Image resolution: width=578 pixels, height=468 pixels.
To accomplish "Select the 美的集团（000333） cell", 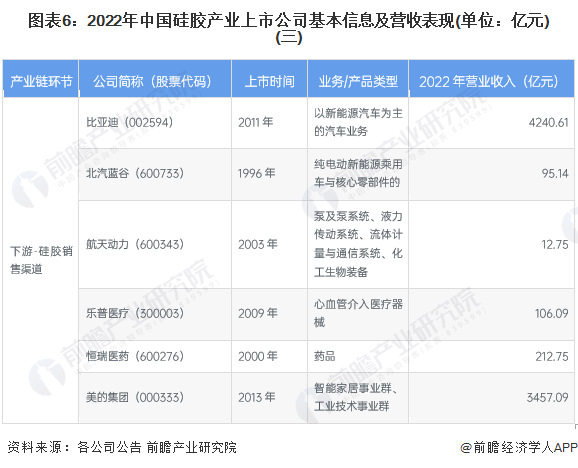I will click(155, 398).
